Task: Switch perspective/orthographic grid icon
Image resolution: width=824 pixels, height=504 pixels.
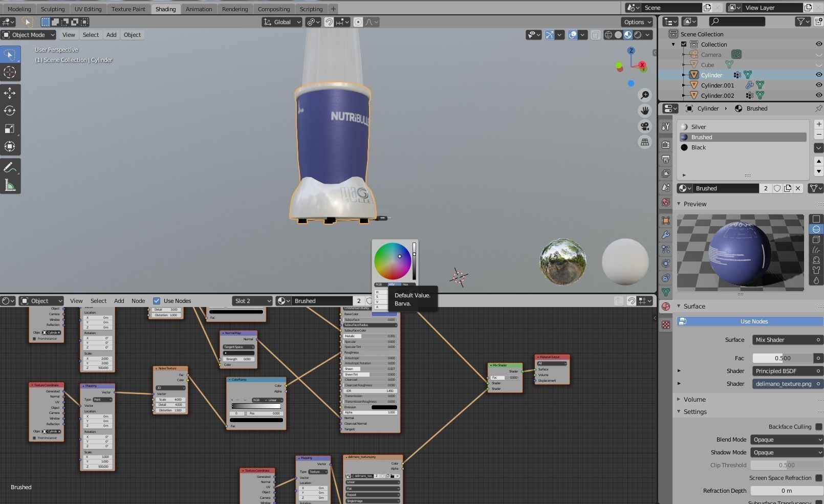Action: click(x=645, y=142)
